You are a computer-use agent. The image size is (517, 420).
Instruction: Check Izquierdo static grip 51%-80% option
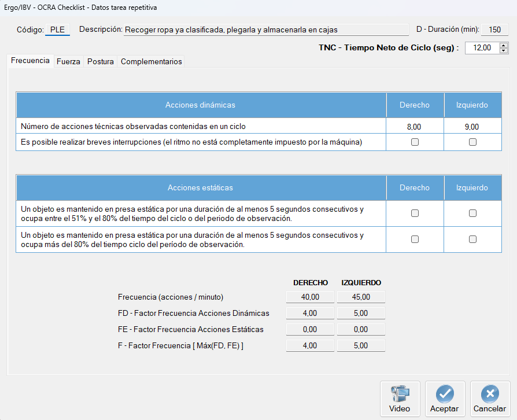click(472, 213)
